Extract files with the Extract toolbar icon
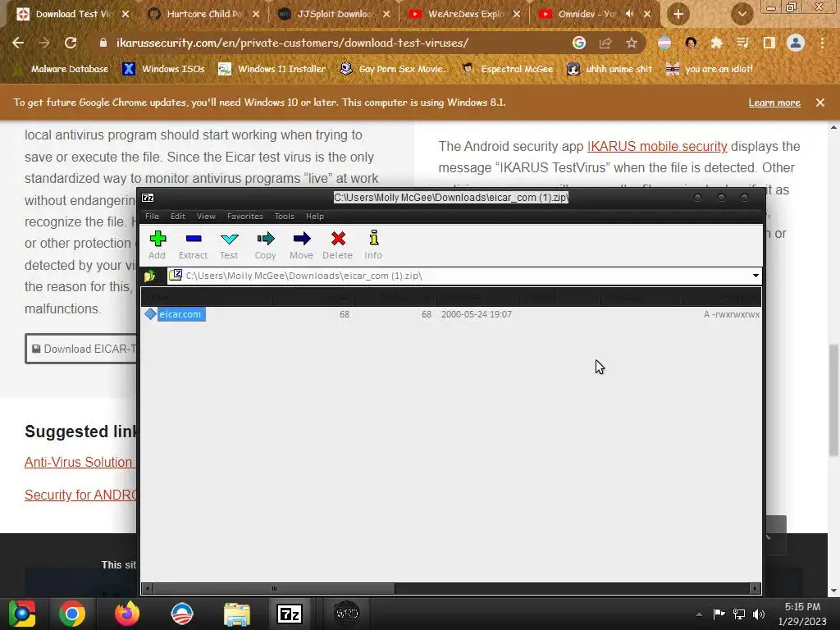This screenshot has height=630, width=840. (193, 244)
